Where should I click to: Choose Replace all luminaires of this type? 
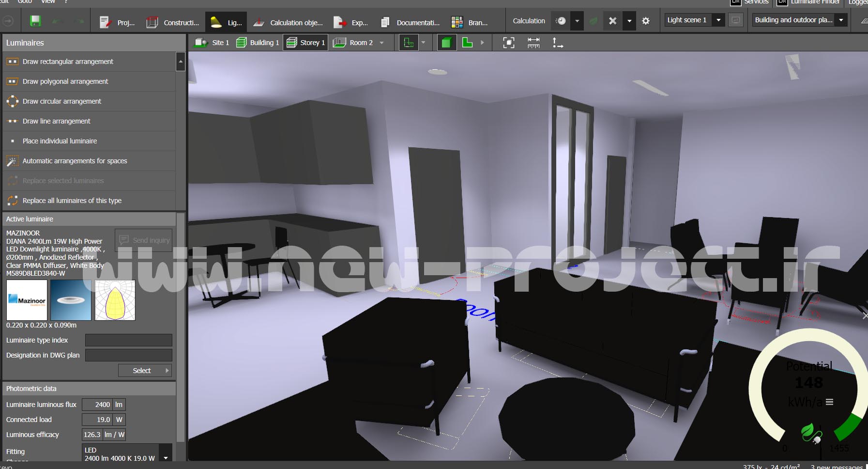pos(89,201)
